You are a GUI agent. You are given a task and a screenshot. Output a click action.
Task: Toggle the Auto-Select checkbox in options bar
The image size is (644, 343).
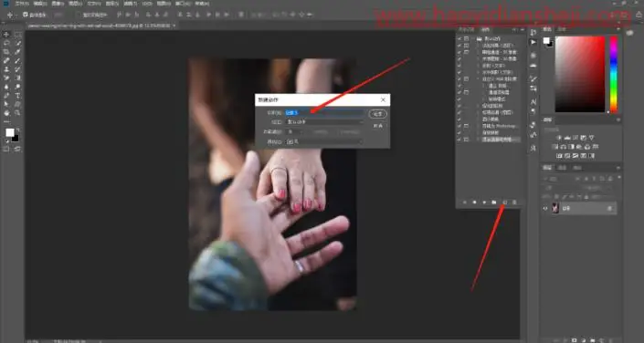coord(26,15)
